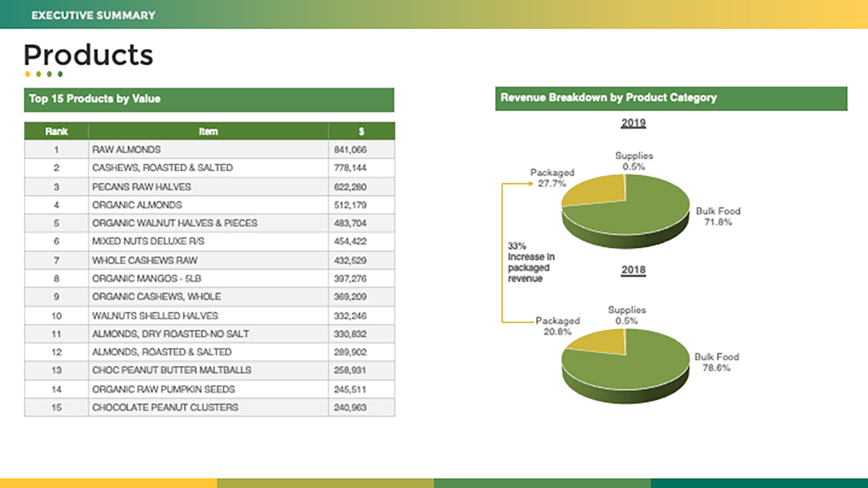Viewport: 868px width, 488px height.
Task: Click the Products slide title
Action: (88, 55)
